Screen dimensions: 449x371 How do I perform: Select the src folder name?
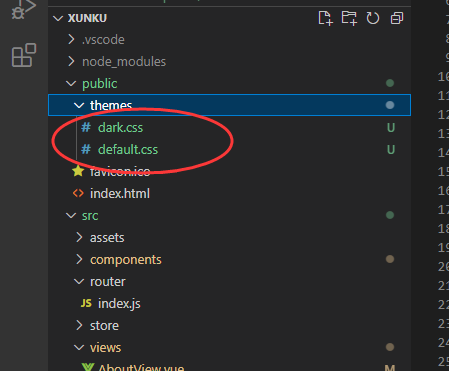coord(90,216)
